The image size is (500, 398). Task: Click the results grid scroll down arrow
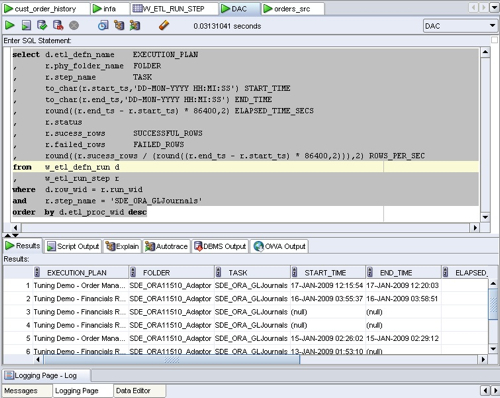pyautogui.click(x=493, y=349)
